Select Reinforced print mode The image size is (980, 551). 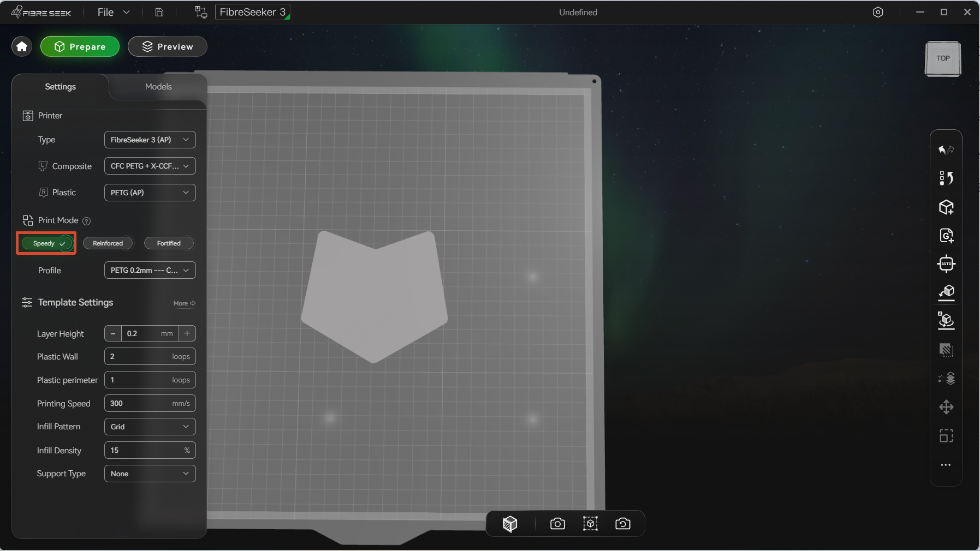coord(108,243)
